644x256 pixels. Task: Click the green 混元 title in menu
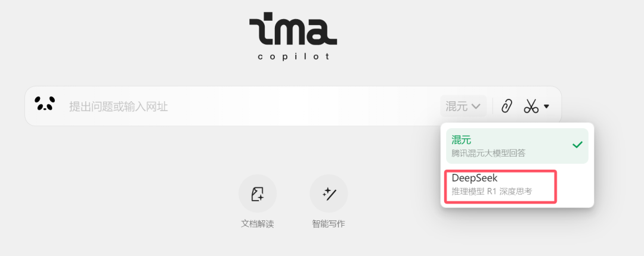[461, 140]
